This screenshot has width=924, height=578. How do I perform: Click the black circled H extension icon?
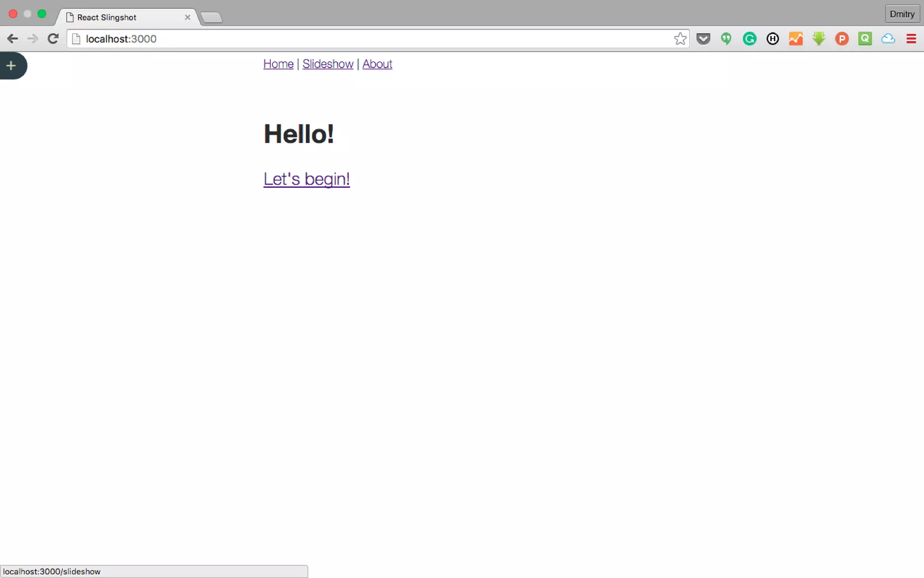772,39
